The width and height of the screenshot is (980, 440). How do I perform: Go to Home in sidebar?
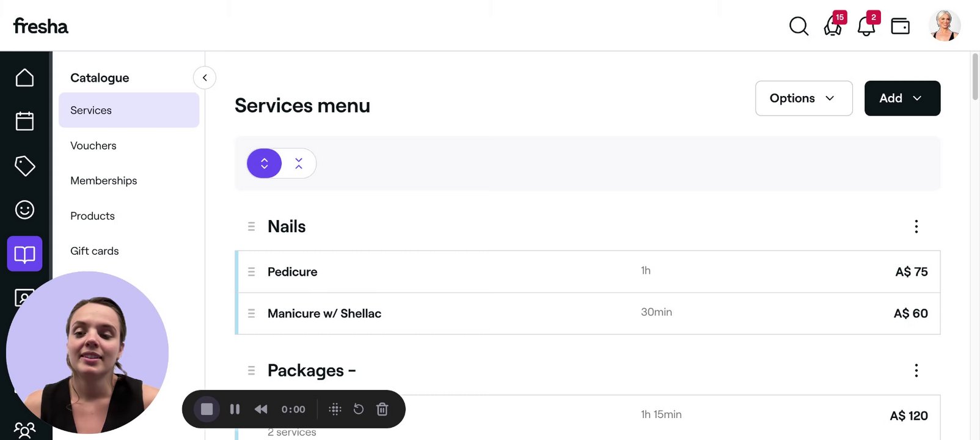tap(24, 78)
